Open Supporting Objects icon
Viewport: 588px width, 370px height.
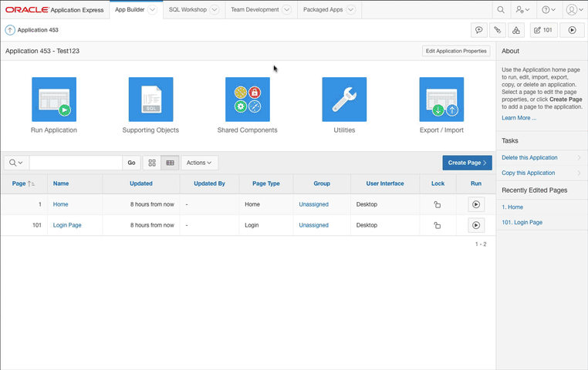tap(150, 99)
